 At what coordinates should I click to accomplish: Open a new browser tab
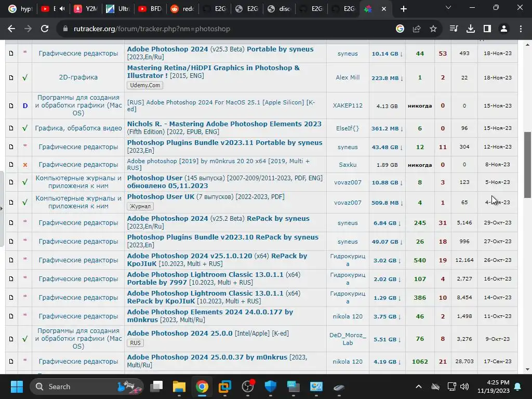coord(403,9)
